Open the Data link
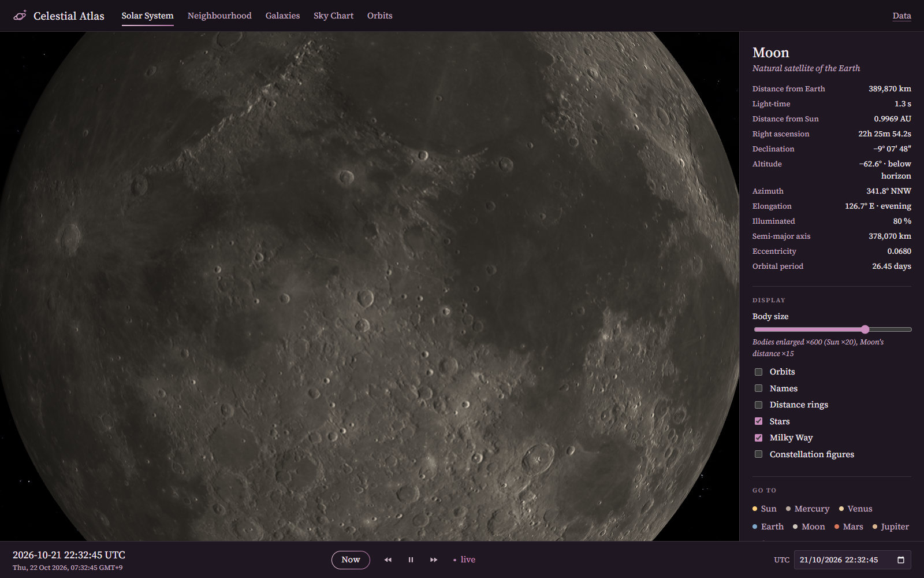Viewport: 924px width, 578px height. pyautogui.click(x=901, y=16)
